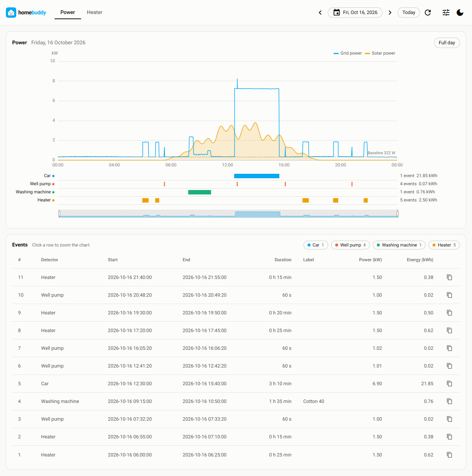Copy event 11 Heater row
The width and height of the screenshot is (472, 476).
450,277
